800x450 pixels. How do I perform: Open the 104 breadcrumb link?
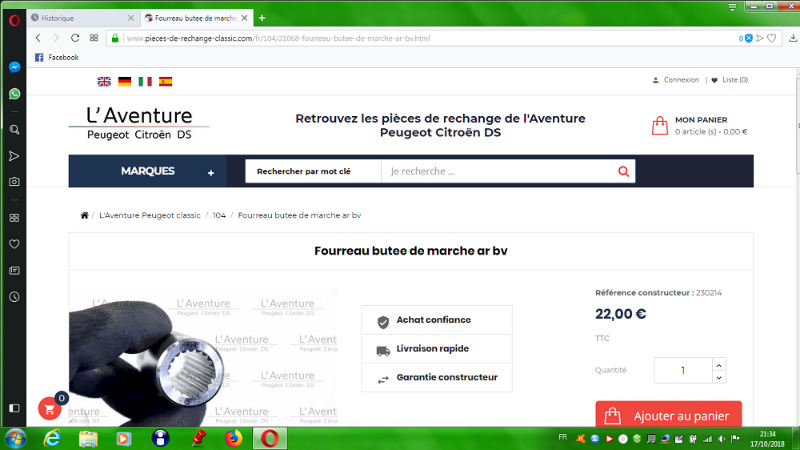(219, 215)
